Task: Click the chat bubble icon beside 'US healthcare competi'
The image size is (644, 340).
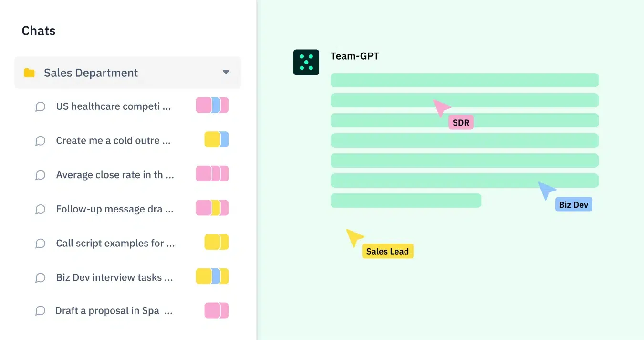Action: tap(41, 106)
